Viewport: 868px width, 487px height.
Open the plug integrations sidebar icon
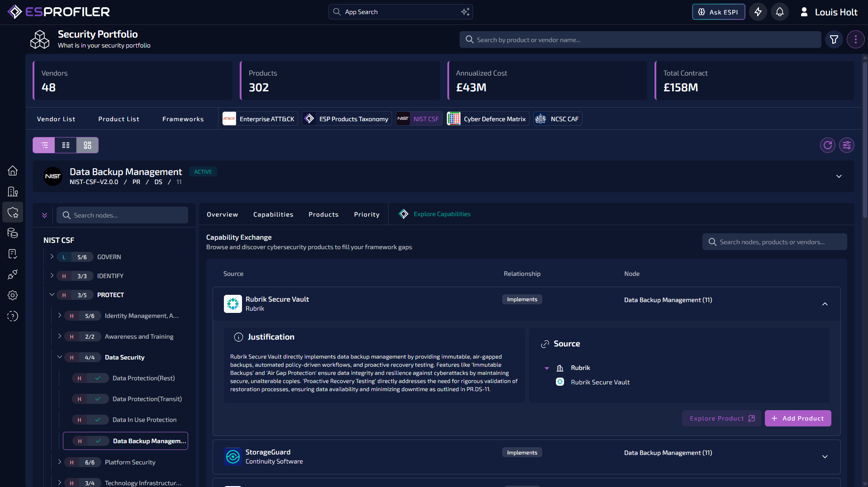click(13, 274)
